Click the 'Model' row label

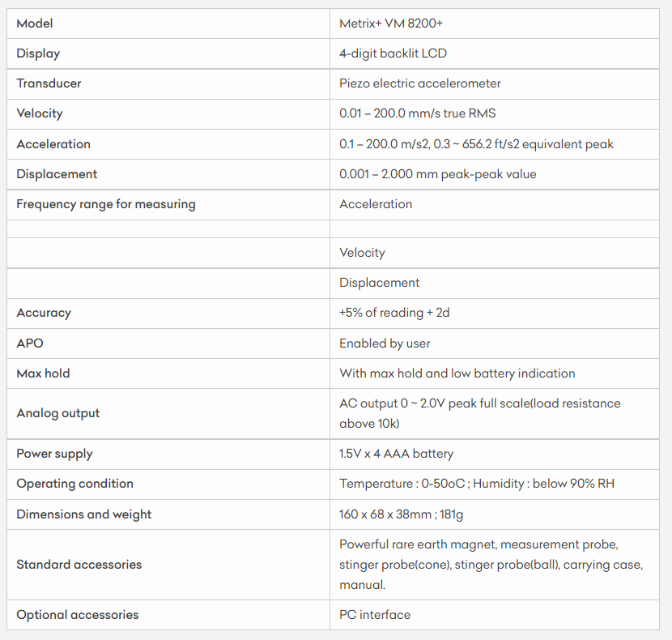35,23
